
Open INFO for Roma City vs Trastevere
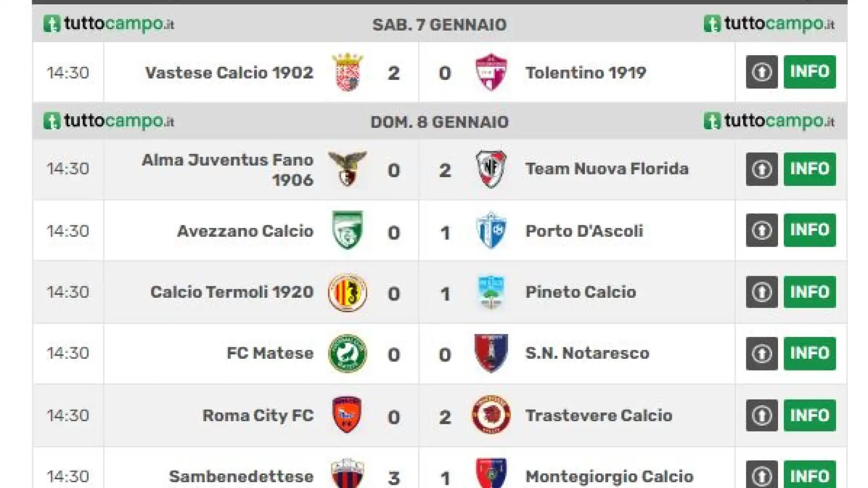(810, 415)
